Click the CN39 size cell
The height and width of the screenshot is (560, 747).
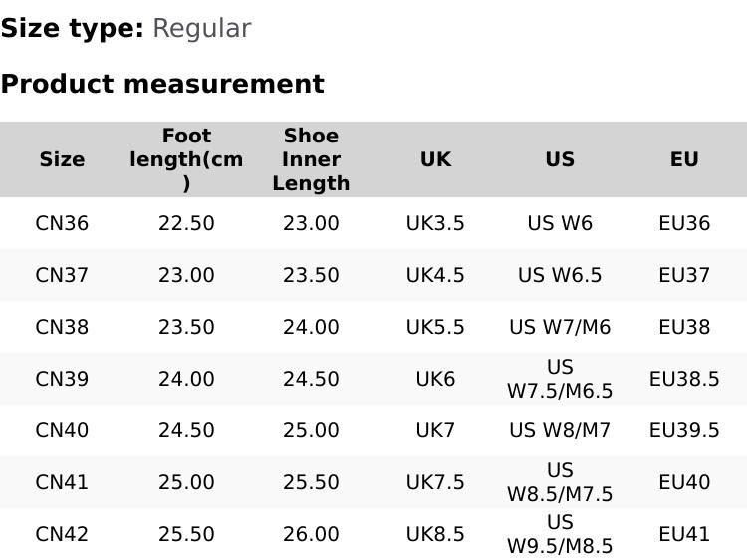point(62,379)
